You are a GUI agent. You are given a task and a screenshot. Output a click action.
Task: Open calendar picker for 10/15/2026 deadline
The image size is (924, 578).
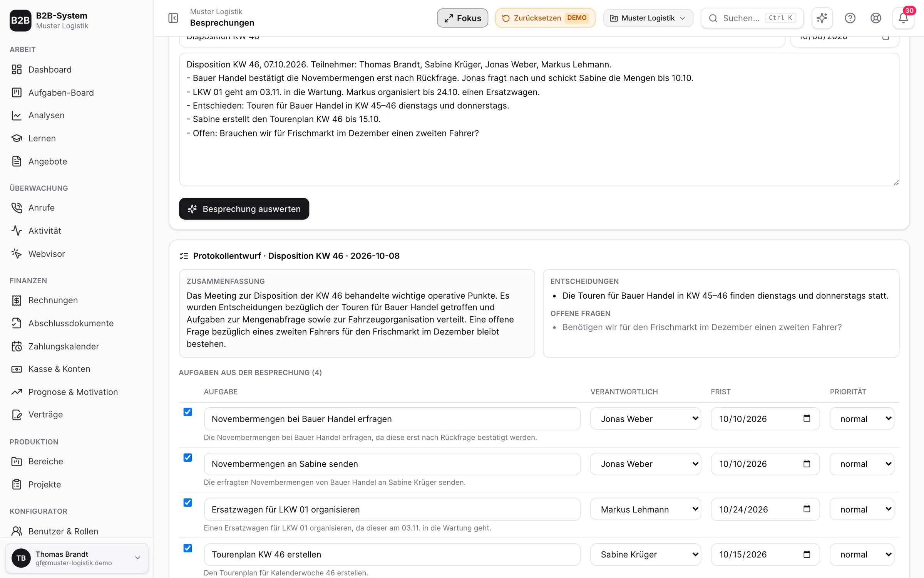(x=807, y=554)
